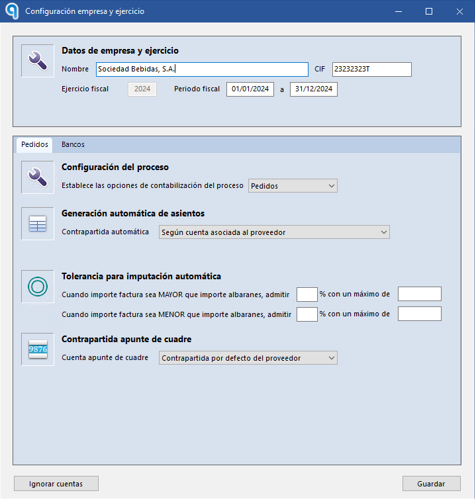The width and height of the screenshot is (475, 499).
Task: Click the end date field 31/12/2024
Action: [x=314, y=89]
